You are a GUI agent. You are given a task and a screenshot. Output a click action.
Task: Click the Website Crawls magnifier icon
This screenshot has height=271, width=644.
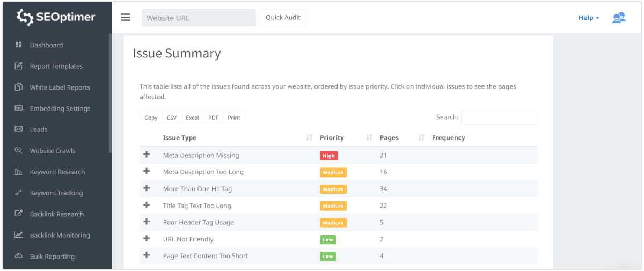tap(18, 151)
